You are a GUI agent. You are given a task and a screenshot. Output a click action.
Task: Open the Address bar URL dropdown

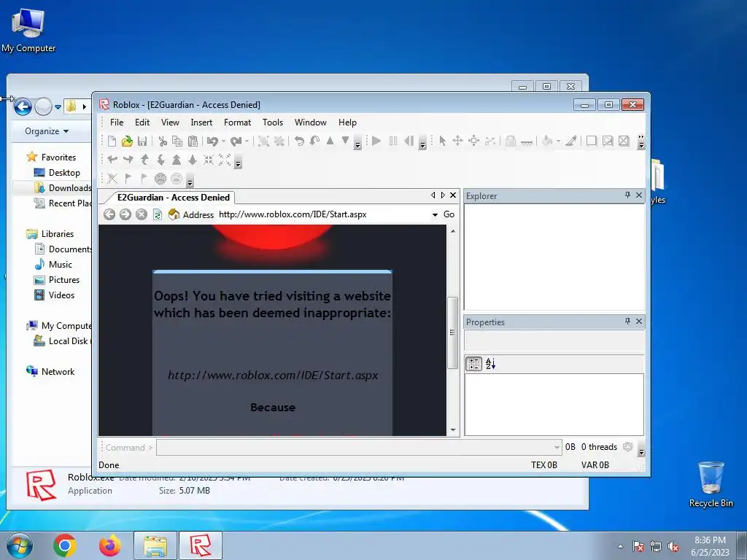[435, 215]
